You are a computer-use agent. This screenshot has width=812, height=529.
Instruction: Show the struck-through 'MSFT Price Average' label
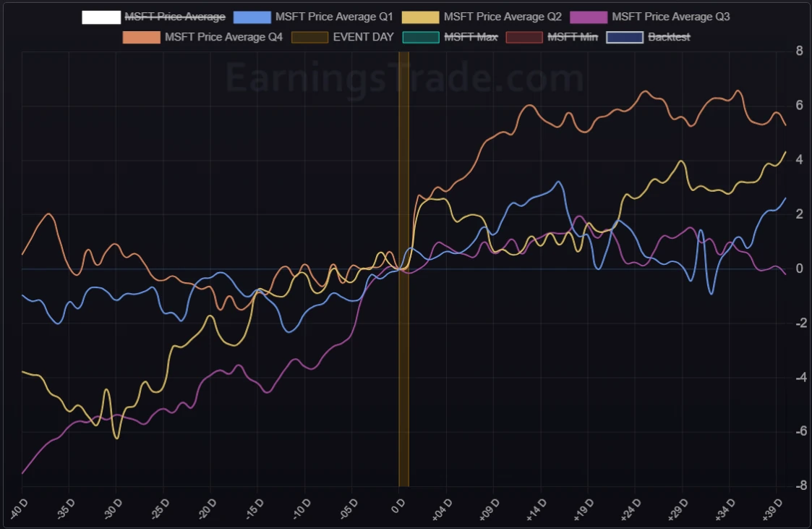175,17
